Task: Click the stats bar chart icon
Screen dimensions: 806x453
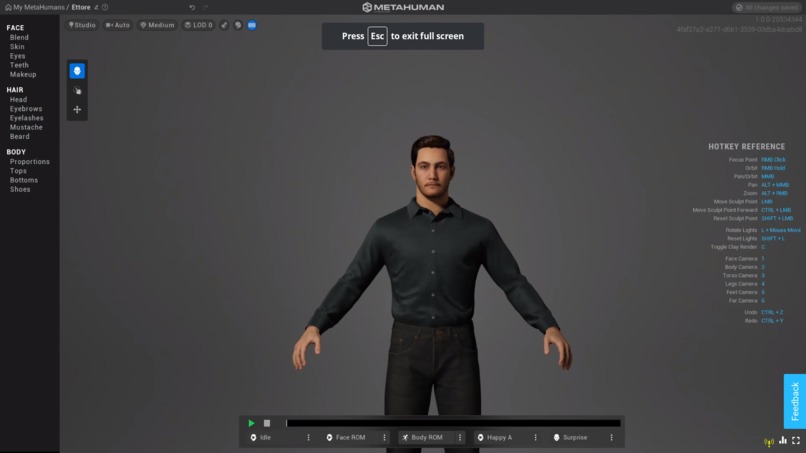Action: tap(783, 441)
